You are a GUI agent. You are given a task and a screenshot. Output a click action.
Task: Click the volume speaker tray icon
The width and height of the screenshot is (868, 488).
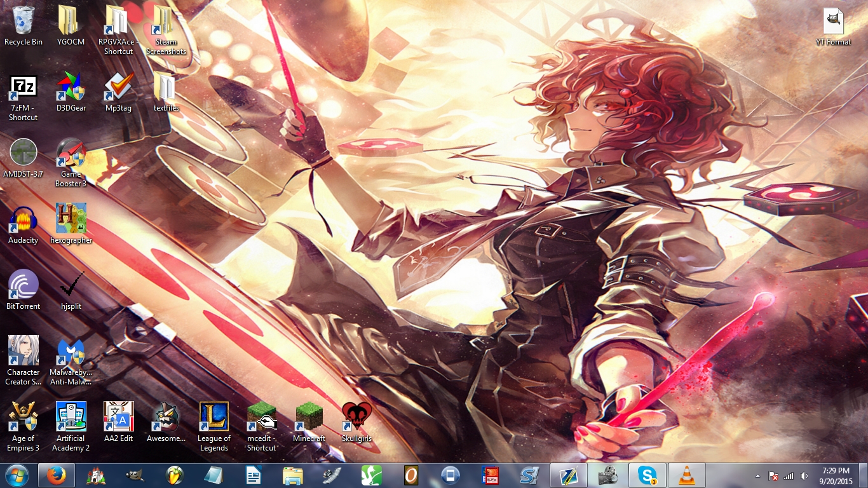804,476
